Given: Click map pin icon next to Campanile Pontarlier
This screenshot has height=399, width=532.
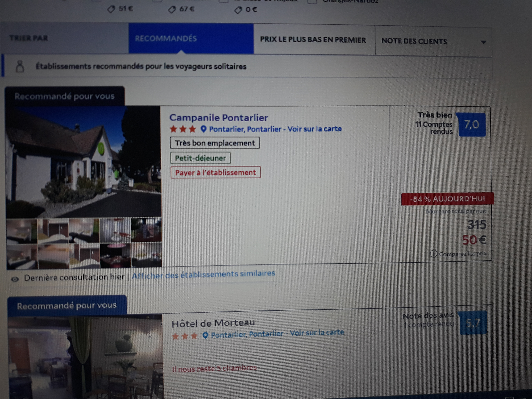Looking at the screenshot, I should coord(203,129).
